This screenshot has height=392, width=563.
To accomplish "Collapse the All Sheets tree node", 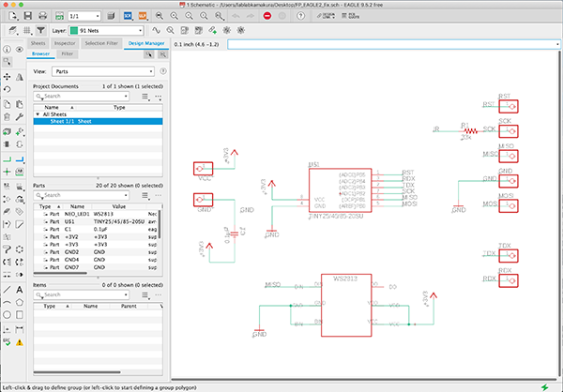I will tap(38, 114).
